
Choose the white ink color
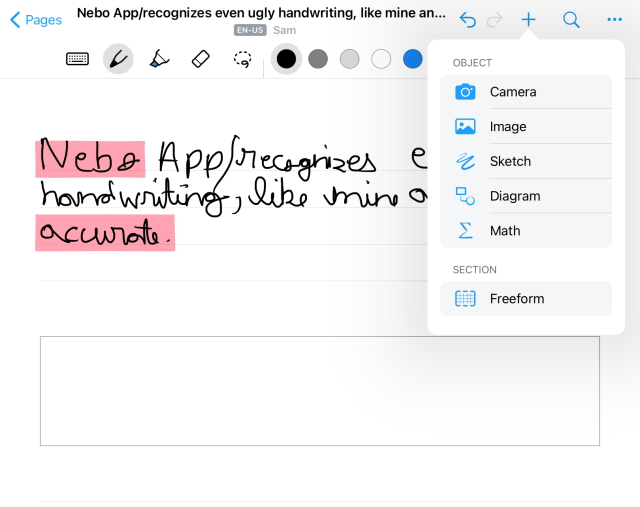[x=381, y=59]
